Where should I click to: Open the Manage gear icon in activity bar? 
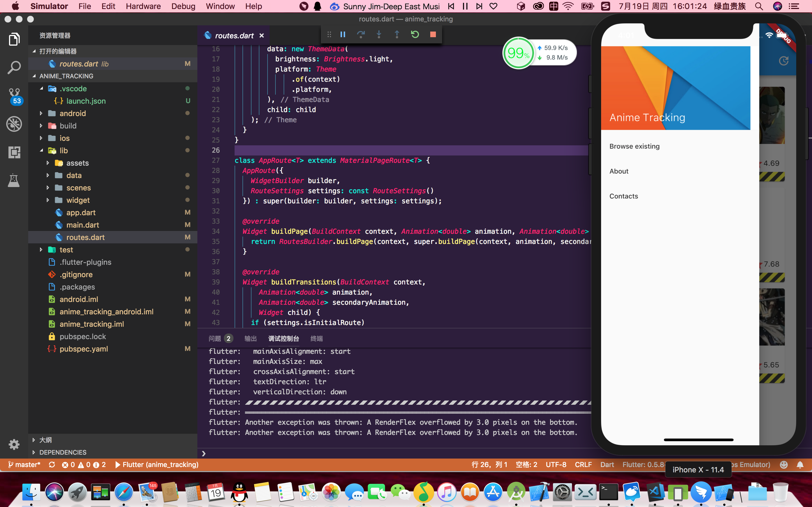pyautogui.click(x=14, y=445)
